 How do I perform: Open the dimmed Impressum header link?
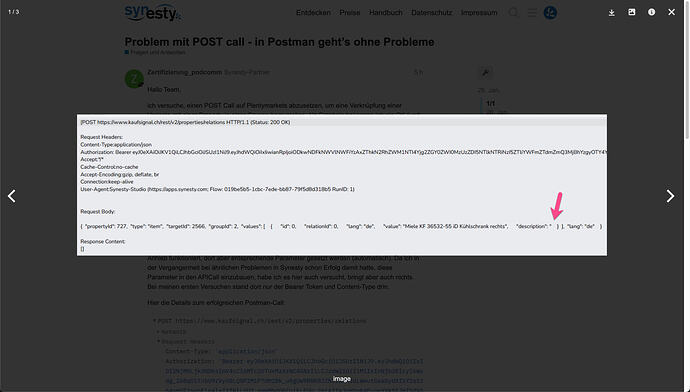pyautogui.click(x=479, y=13)
